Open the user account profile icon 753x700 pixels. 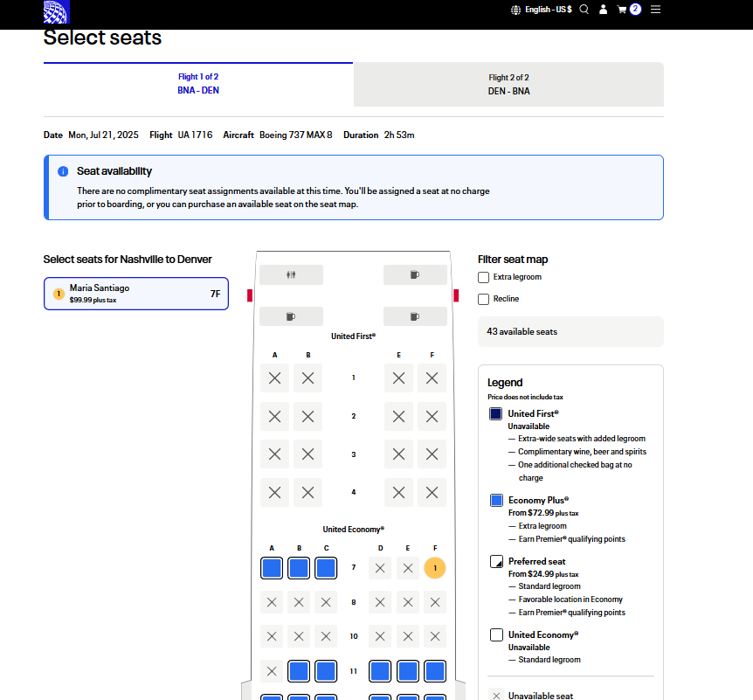point(603,10)
